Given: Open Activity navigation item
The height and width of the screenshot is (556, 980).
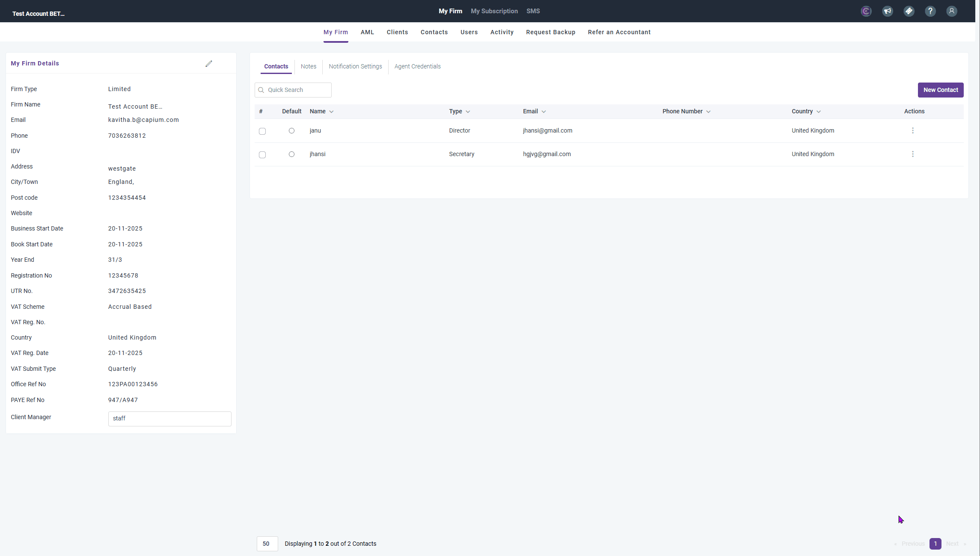Looking at the screenshot, I should [502, 32].
